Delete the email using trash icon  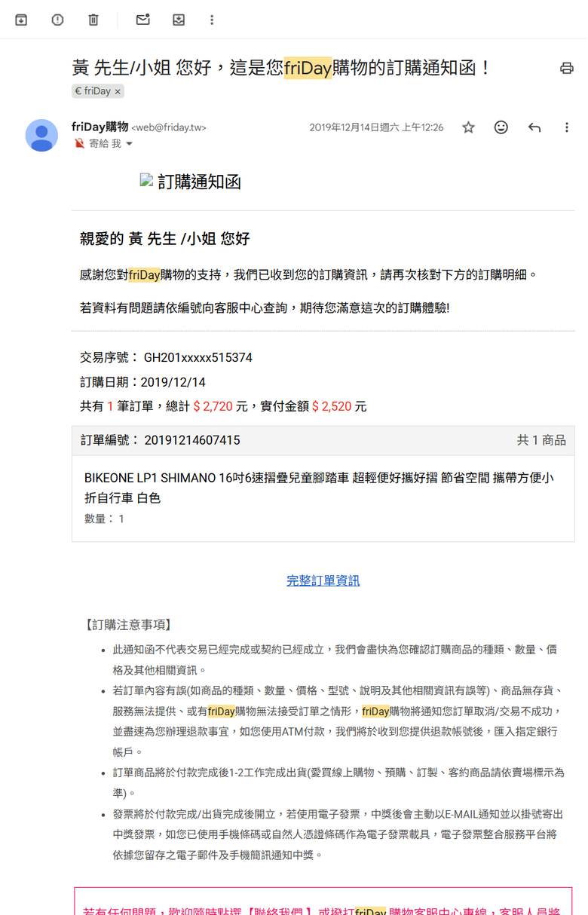point(93,20)
